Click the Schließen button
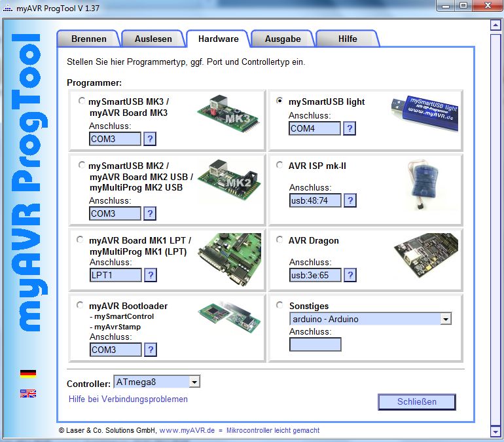 pos(417,402)
